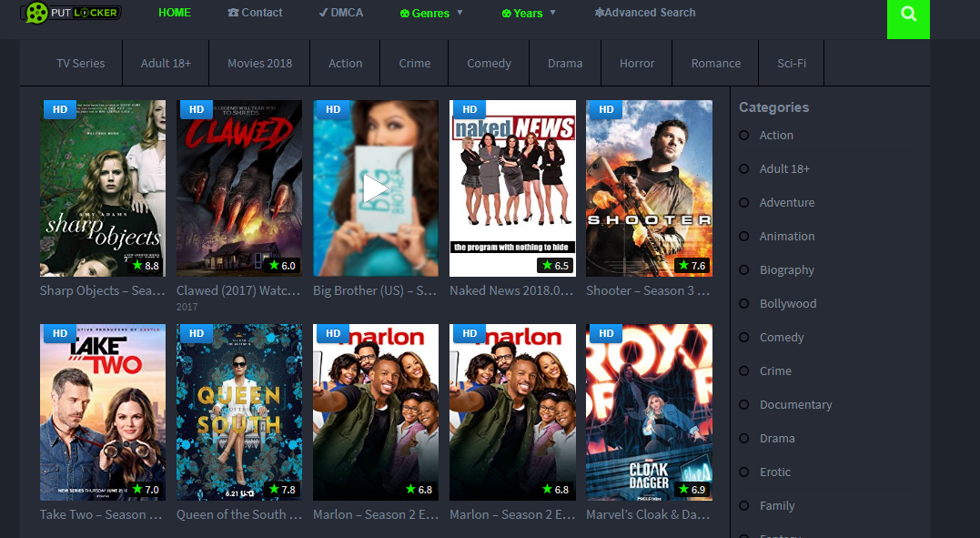
Task: Open Advanced Search
Action: 645,13
